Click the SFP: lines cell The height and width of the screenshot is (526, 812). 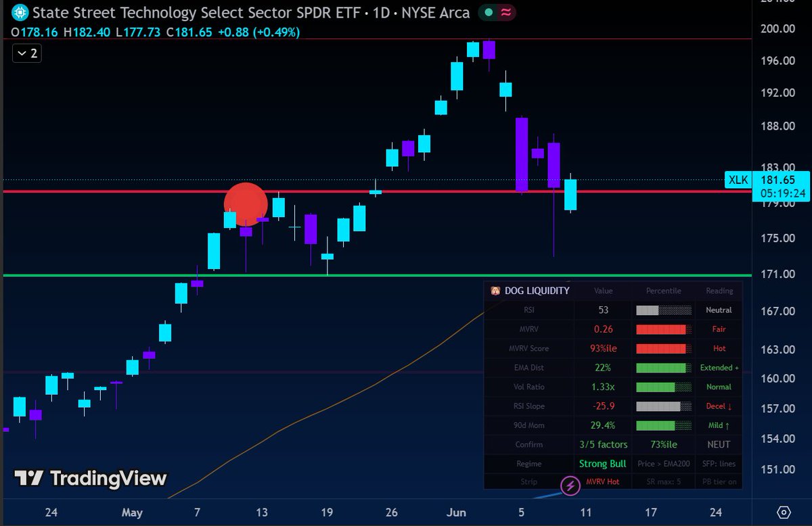[x=719, y=464]
